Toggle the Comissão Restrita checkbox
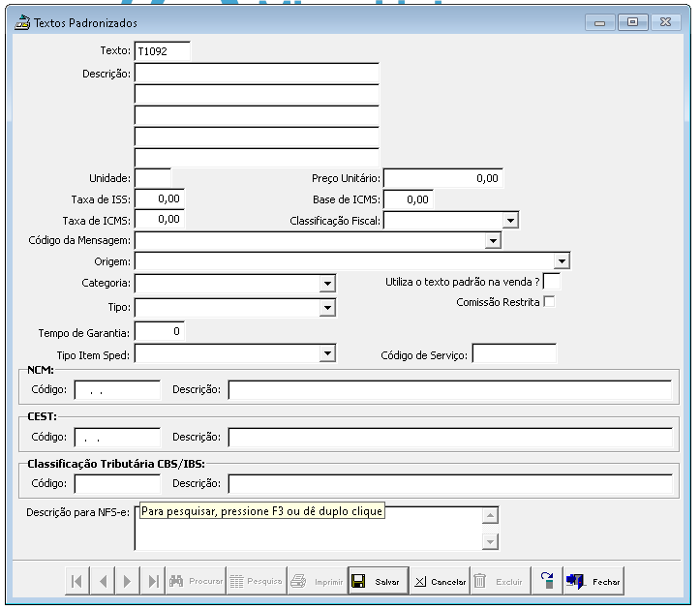Viewport: 700px width, 610px height. [550, 302]
